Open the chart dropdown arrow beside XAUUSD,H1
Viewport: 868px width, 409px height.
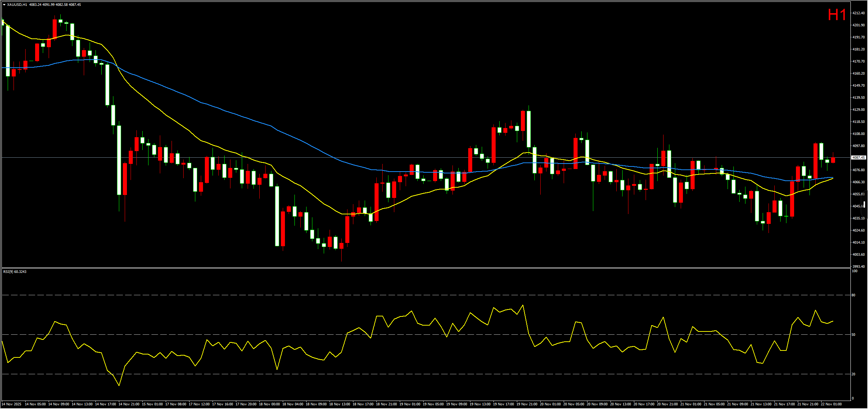(x=4, y=5)
